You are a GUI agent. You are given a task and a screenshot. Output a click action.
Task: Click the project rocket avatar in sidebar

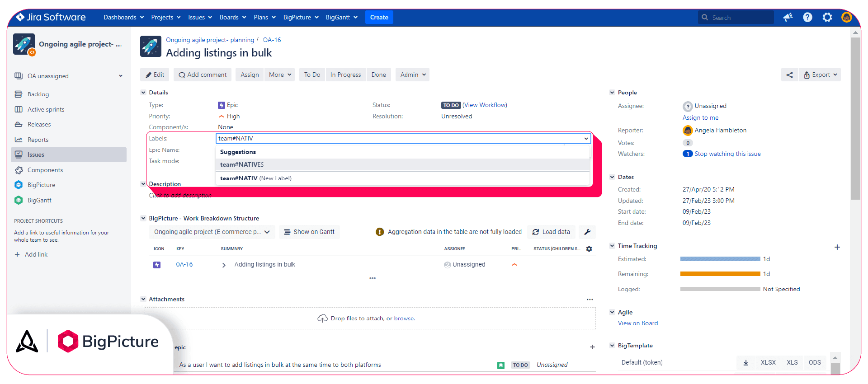pos(24,44)
